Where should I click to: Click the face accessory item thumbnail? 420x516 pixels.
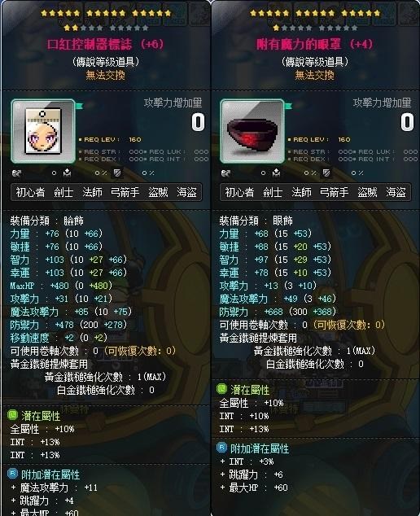pos(43,131)
